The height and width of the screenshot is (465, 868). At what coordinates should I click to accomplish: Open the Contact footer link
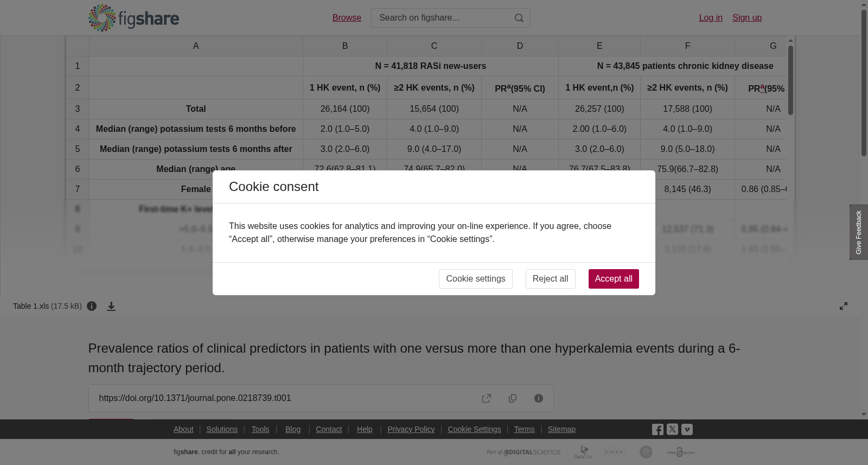tap(329, 429)
